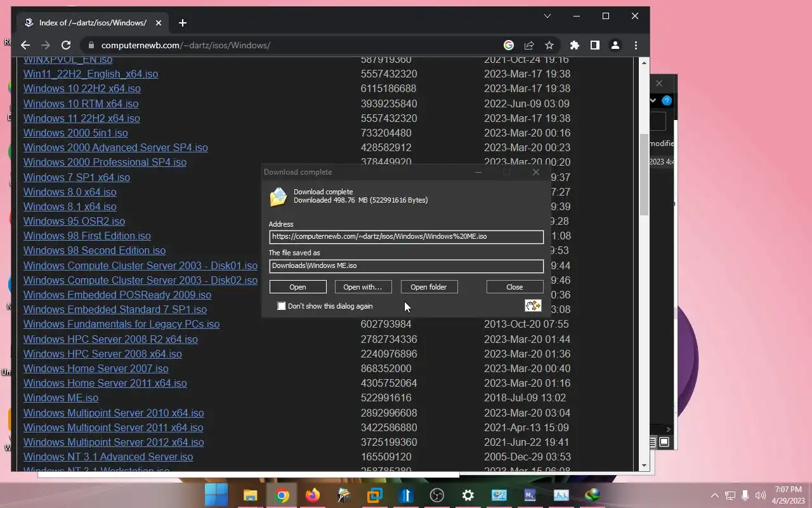Close the Download complete dialog via Close
Viewport: 812px width, 508px height.
point(514,287)
